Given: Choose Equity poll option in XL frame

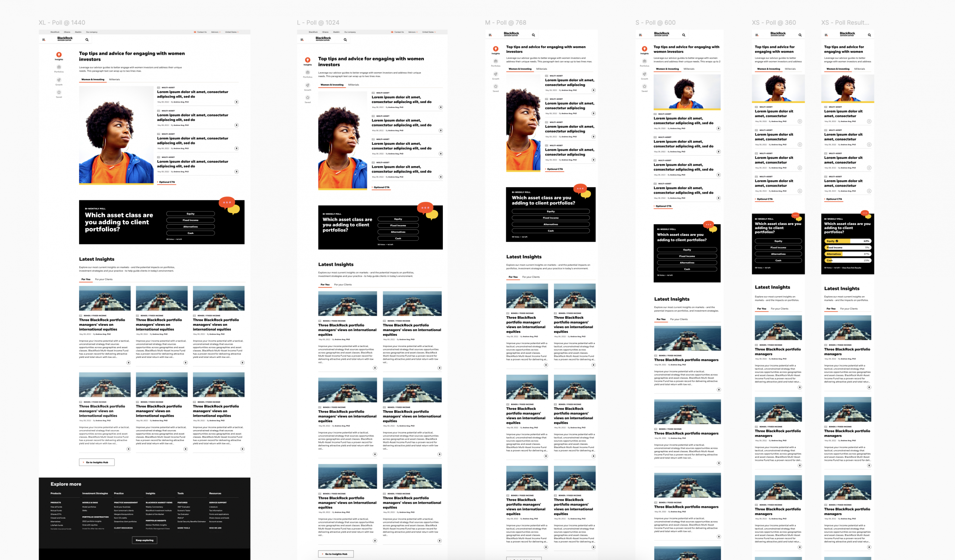Looking at the screenshot, I should [190, 214].
